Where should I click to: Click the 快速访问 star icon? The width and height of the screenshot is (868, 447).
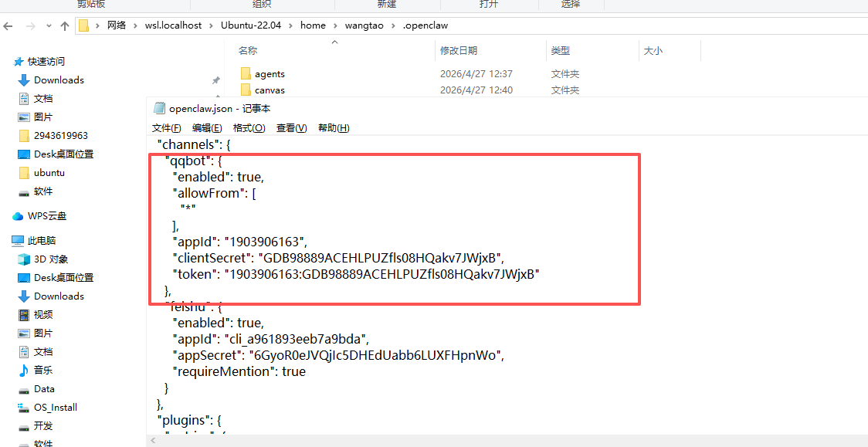[x=19, y=62]
